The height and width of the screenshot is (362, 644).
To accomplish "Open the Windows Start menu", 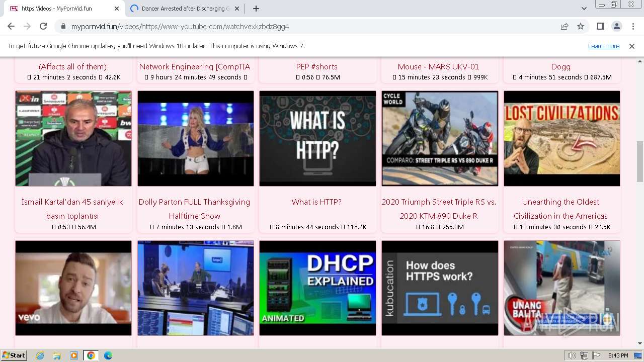I will point(14,355).
